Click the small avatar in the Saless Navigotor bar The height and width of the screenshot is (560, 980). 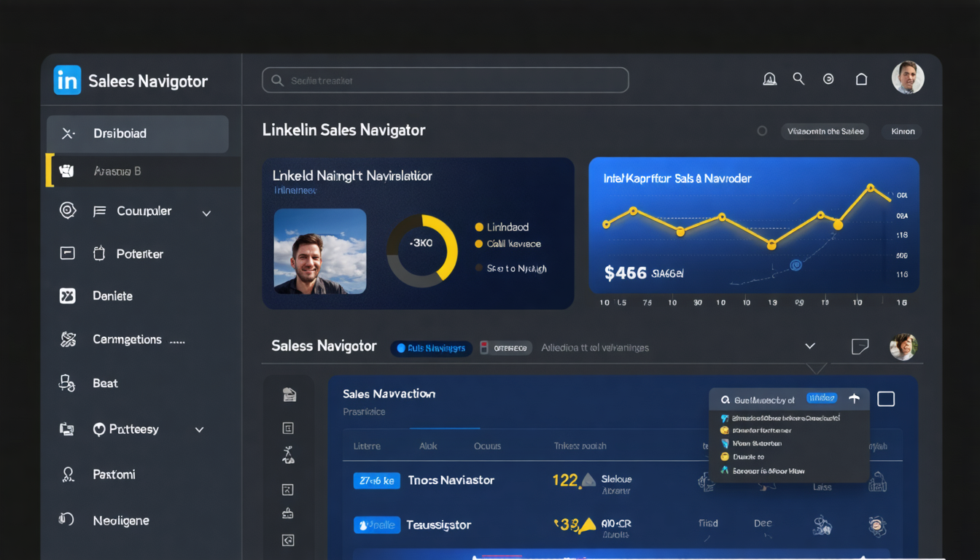click(903, 346)
